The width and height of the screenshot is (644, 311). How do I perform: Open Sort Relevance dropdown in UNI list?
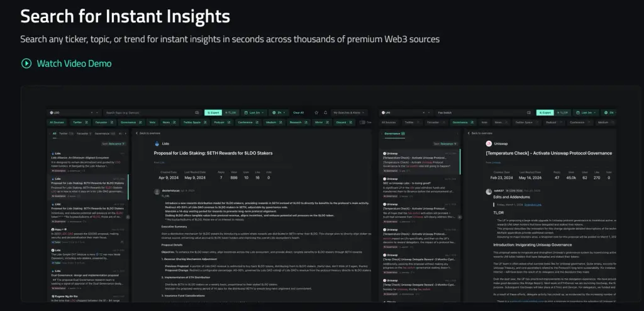click(446, 144)
